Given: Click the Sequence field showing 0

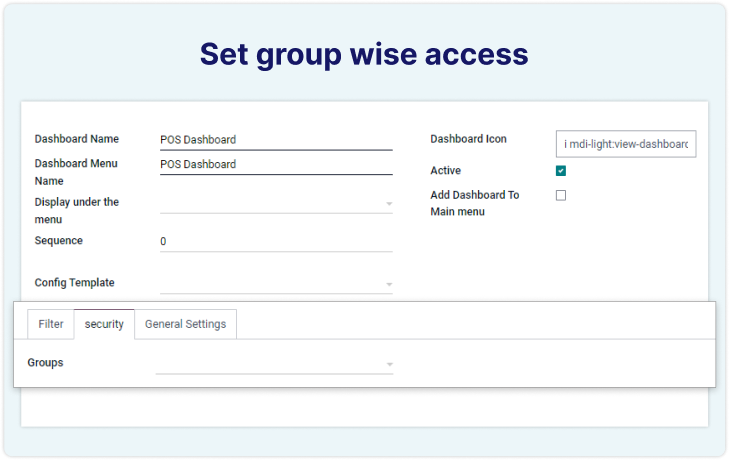Looking at the screenshot, I should (x=275, y=242).
